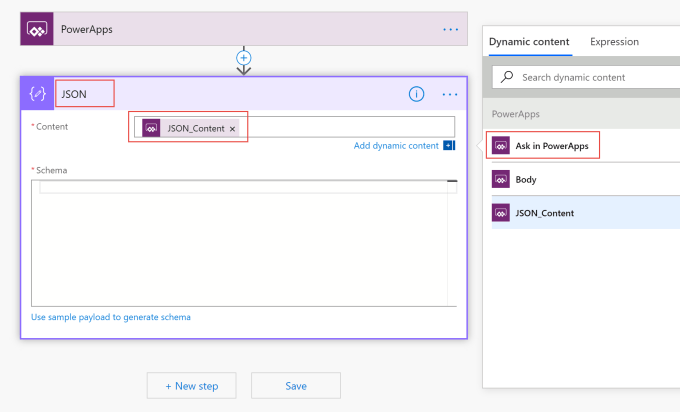Image resolution: width=680 pixels, height=412 pixels.
Task: Switch to the Expression tab
Action: pos(614,42)
